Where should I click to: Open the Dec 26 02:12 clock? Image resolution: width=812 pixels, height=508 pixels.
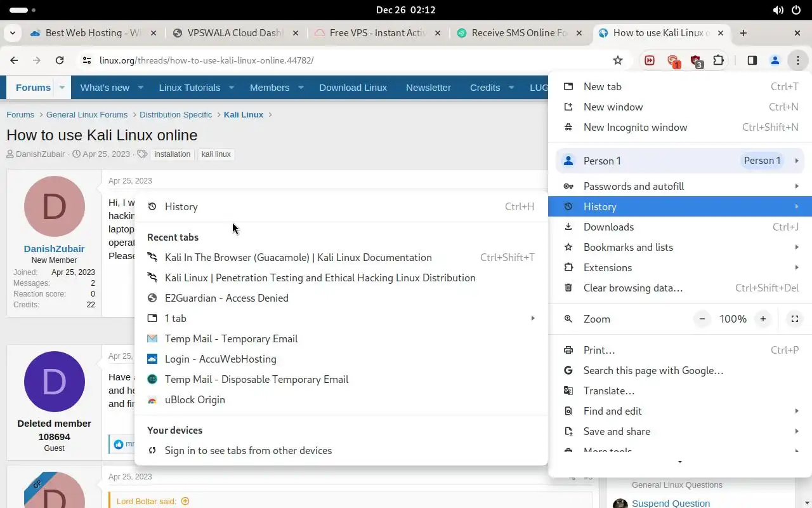405,10
